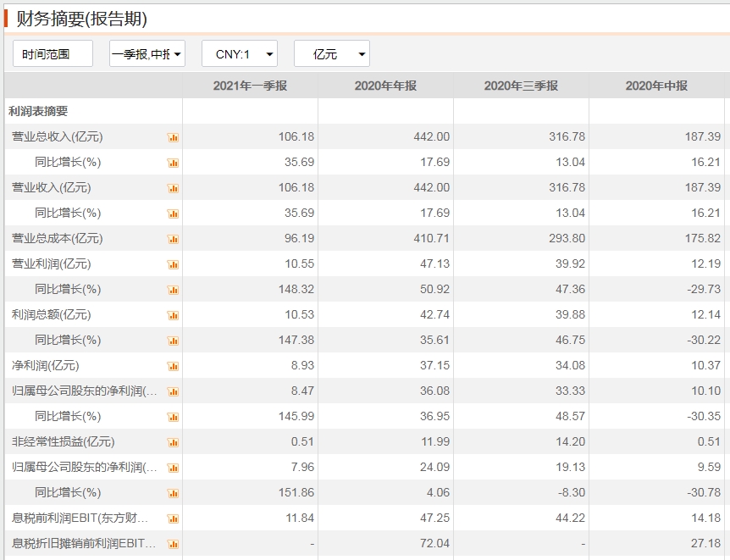The width and height of the screenshot is (730, 560).
Task: Click the 2020年中报 column header
Action: coord(656,86)
